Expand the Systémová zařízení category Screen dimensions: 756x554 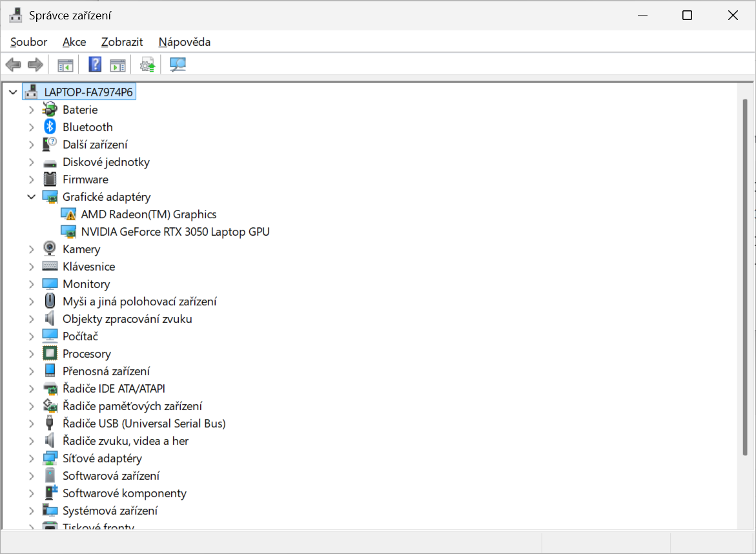click(x=32, y=511)
